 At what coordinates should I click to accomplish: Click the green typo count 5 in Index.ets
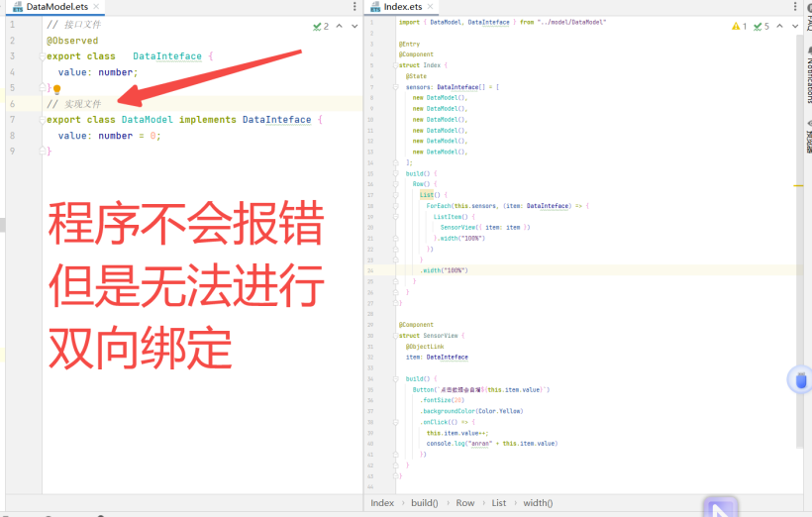(761, 26)
